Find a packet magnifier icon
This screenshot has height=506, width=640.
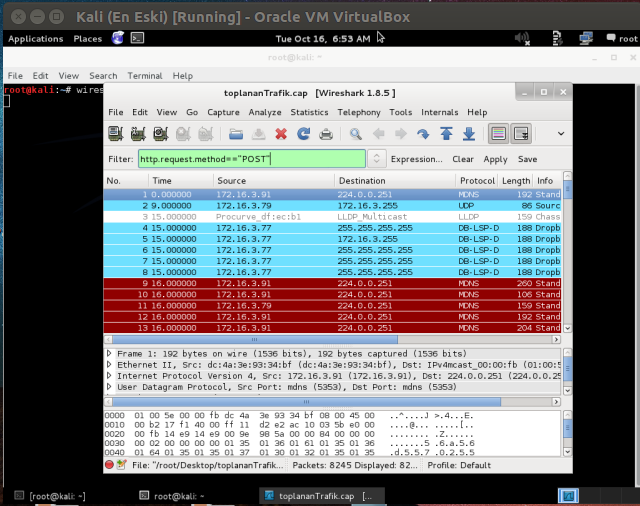[x=356, y=134]
